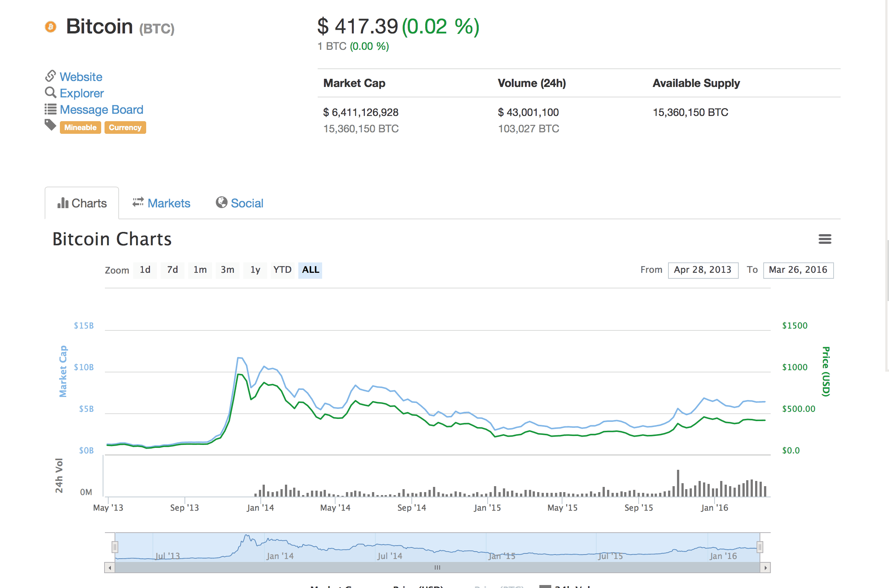The height and width of the screenshot is (588, 889).
Task: Open the Message Board link
Action: point(102,110)
